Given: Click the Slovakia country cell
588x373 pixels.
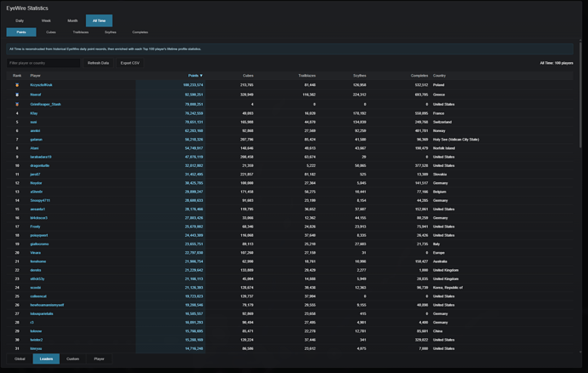Looking at the screenshot, I should pos(440,175).
